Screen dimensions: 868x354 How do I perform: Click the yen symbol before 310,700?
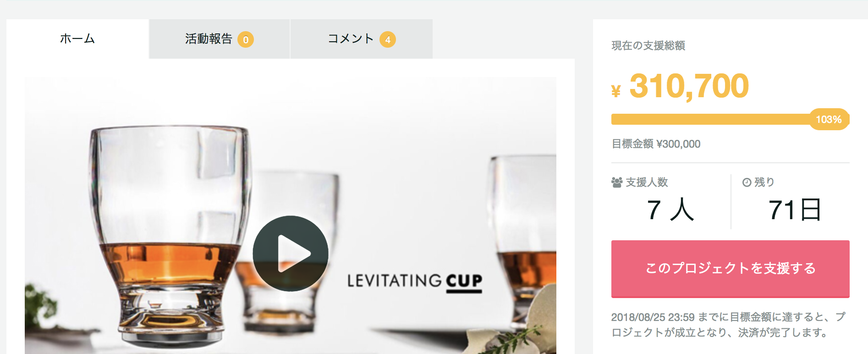(x=616, y=91)
